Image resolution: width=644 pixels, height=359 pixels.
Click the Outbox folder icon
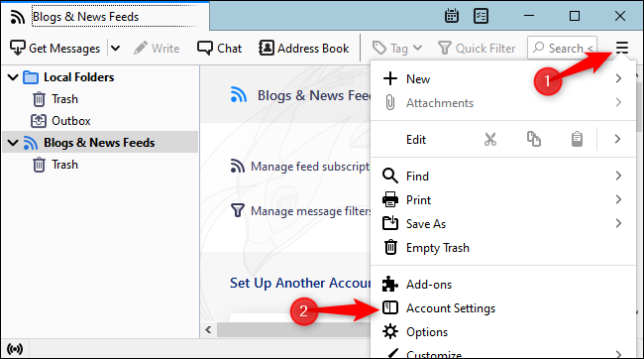point(39,121)
